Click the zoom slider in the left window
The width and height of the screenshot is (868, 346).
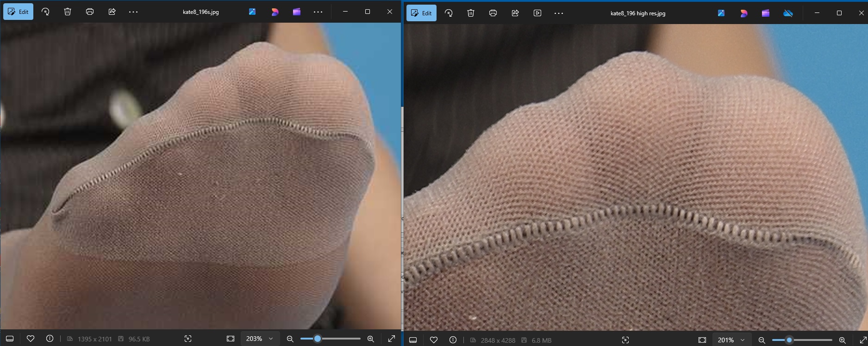[330, 339]
